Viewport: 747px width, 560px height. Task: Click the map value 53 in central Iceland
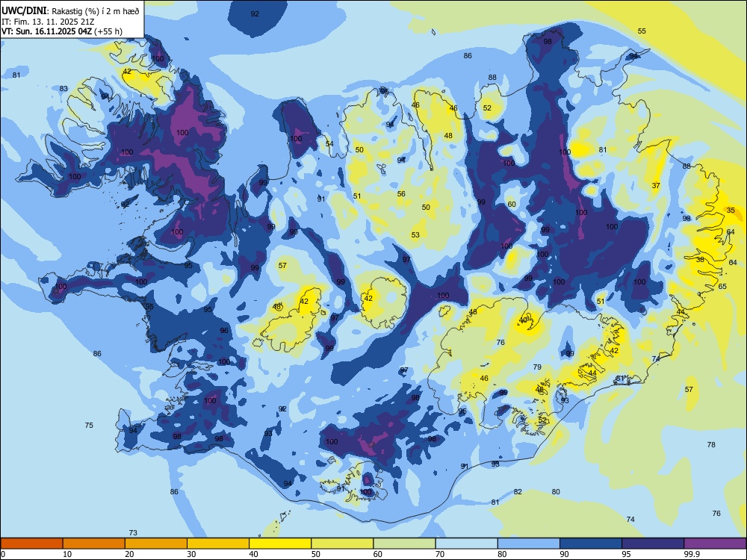(x=415, y=234)
